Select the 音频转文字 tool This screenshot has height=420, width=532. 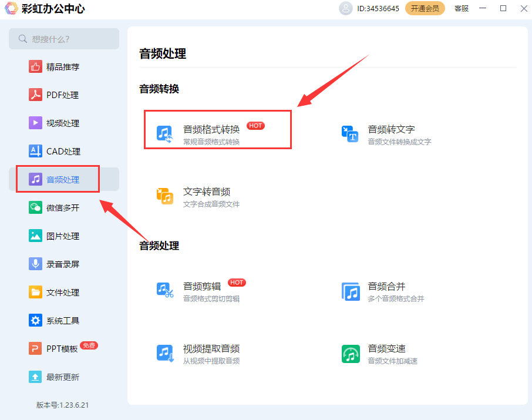[382, 135]
